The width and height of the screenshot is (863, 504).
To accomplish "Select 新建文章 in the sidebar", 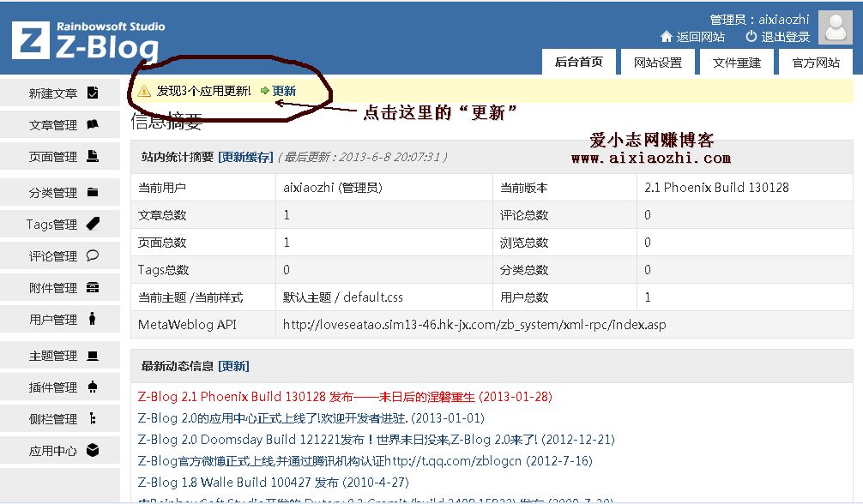I will point(60,93).
